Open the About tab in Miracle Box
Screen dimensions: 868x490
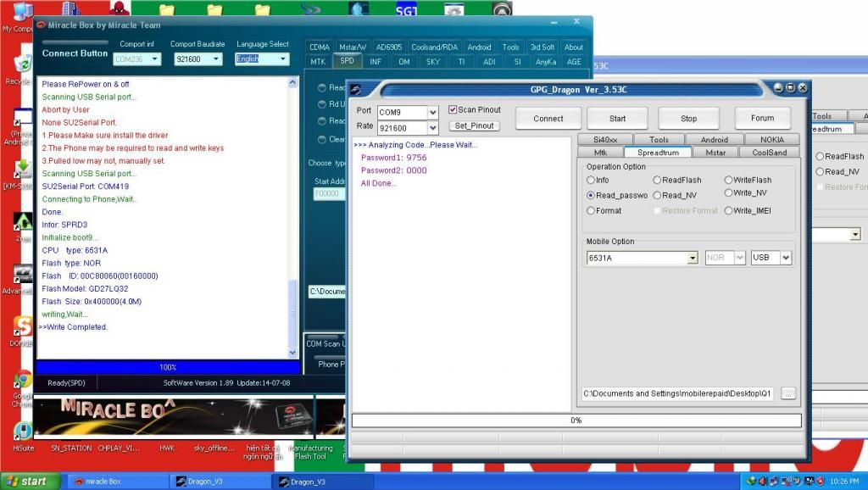click(x=574, y=47)
